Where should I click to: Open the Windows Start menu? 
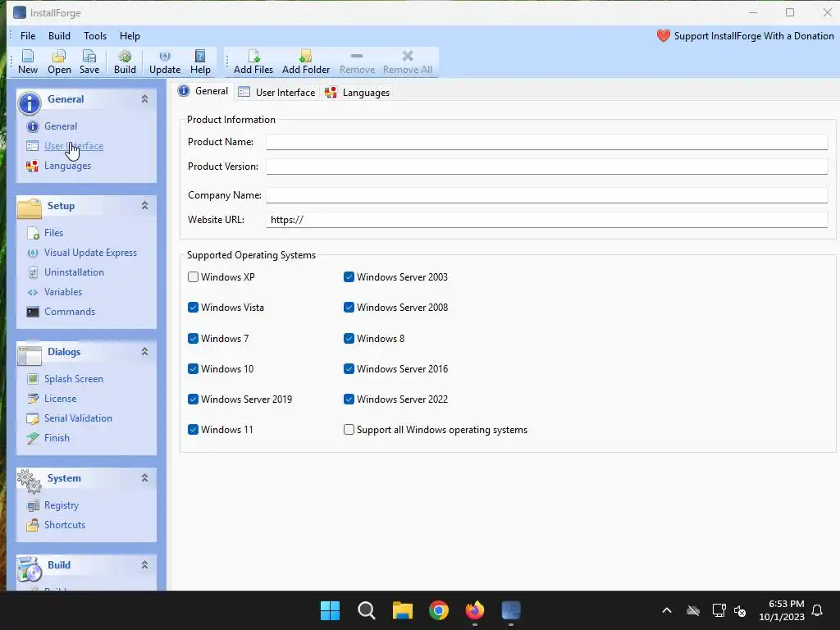330,610
